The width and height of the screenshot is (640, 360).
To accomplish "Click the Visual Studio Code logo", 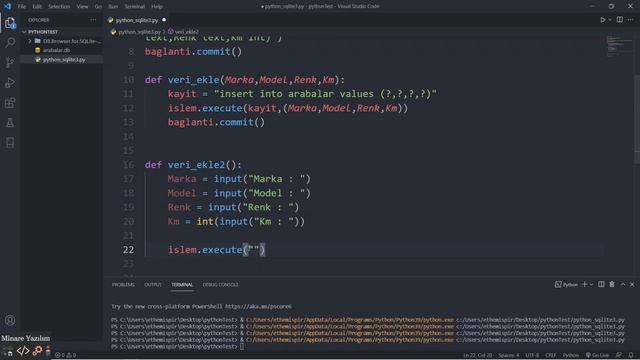I will (7, 6).
